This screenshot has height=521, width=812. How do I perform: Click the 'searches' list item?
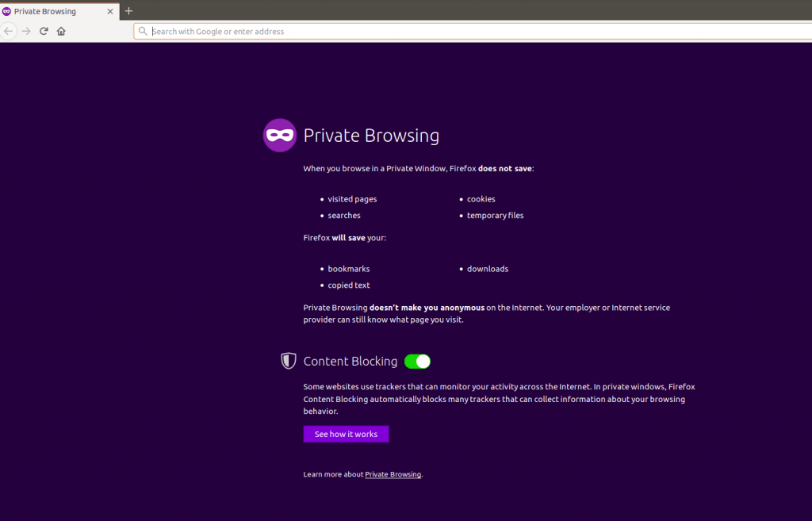point(344,216)
